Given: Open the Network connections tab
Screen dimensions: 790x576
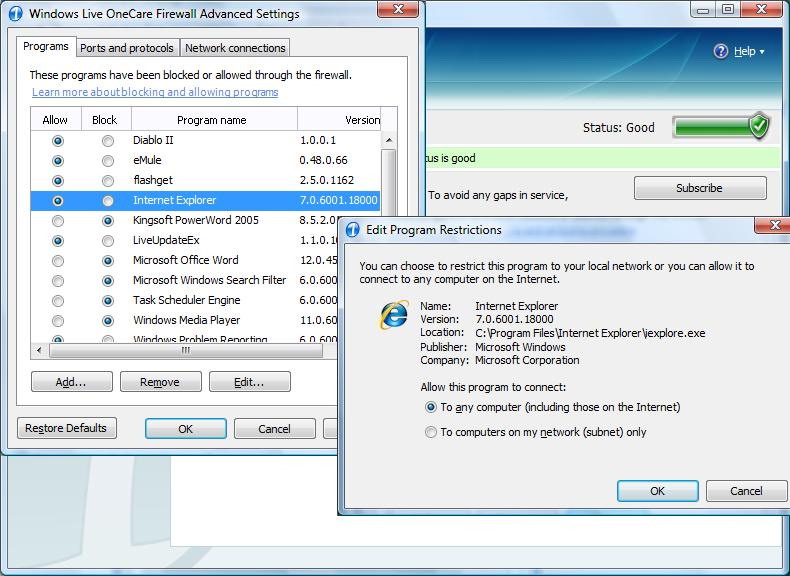Looking at the screenshot, I should tap(235, 48).
